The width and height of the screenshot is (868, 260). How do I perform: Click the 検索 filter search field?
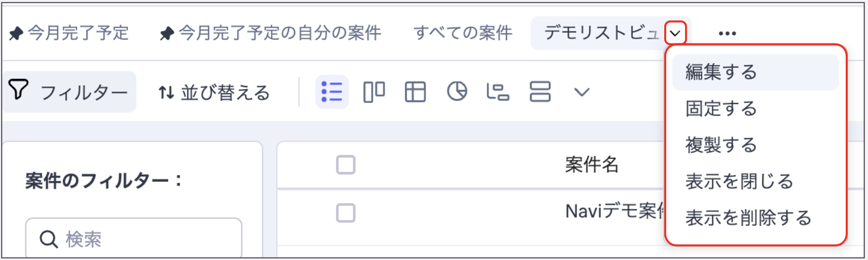(x=140, y=239)
